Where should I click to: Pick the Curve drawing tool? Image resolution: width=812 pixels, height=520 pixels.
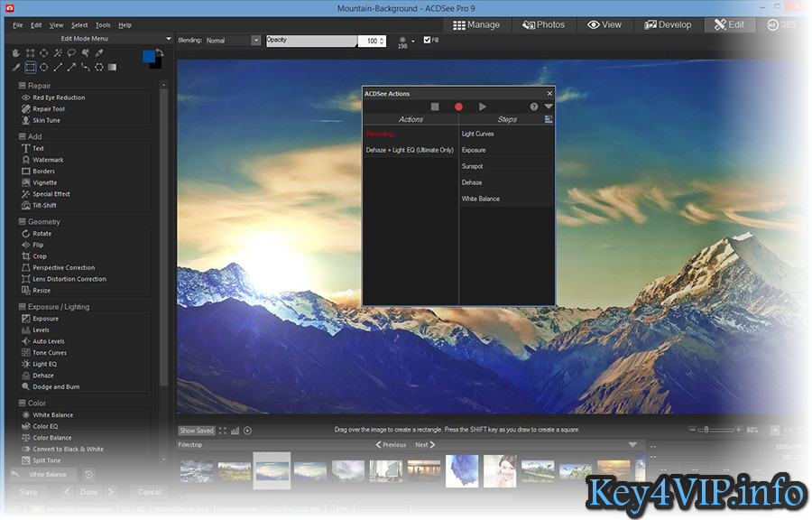click(85, 68)
